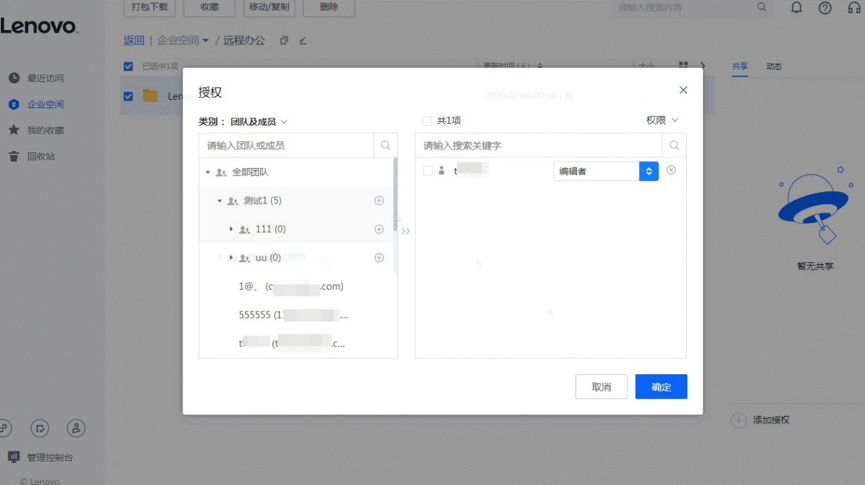Click the 添加授权 plus icon
Viewport: 865px width, 485px height.
pyautogui.click(x=738, y=420)
